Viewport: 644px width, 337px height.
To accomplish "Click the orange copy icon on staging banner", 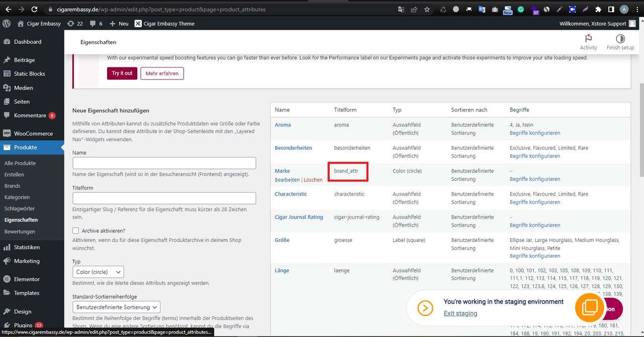I will pos(590,307).
